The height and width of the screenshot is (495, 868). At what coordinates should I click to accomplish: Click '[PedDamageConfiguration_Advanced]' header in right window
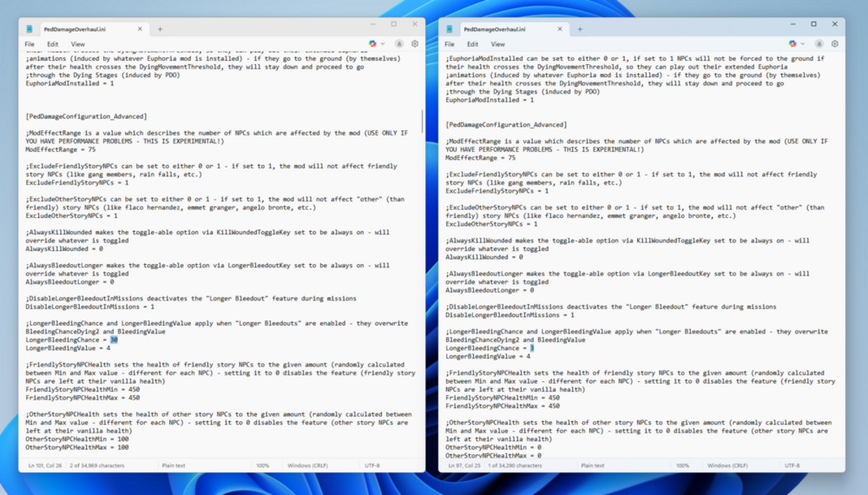click(x=506, y=124)
